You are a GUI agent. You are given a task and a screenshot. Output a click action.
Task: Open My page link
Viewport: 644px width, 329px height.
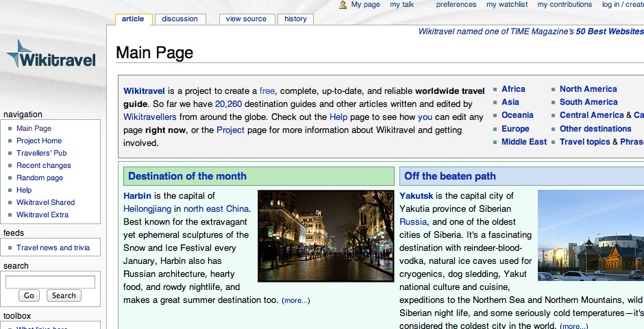point(366,5)
